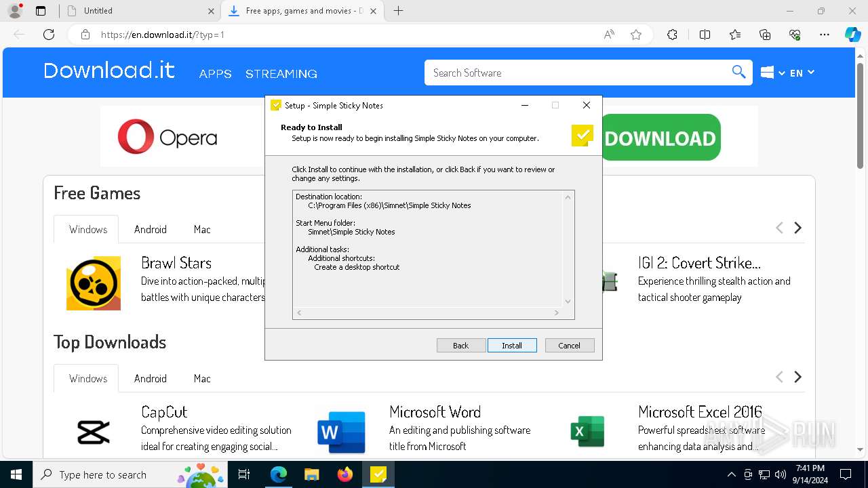This screenshot has width=868, height=488.
Task: Toggle the Split screen icon
Action: (x=705, y=35)
